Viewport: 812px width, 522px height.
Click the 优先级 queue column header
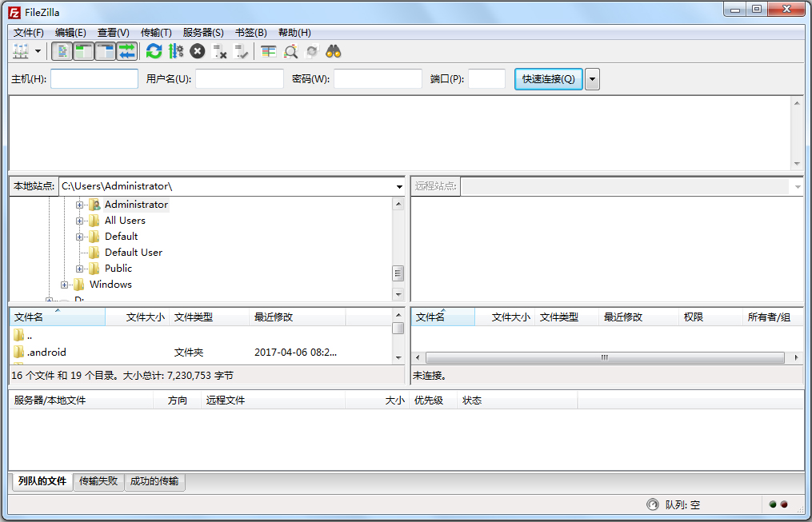click(x=433, y=400)
